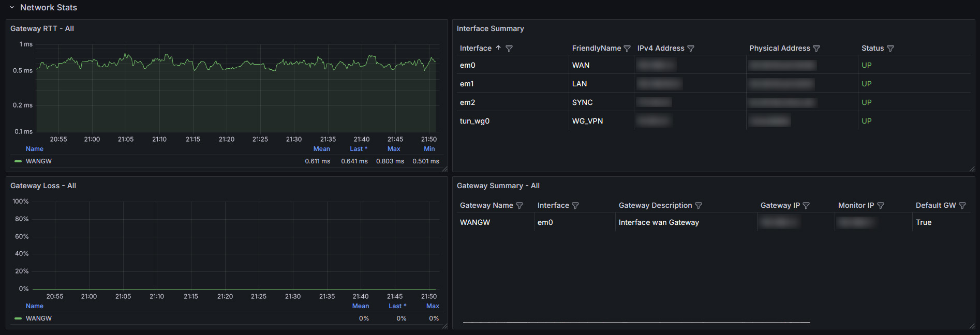The height and width of the screenshot is (335, 980).
Task: Click the UP status for tun_wg0
Action: 867,121
